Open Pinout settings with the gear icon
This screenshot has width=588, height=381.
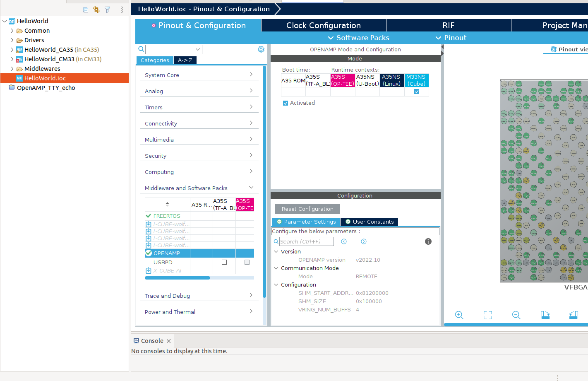pyautogui.click(x=261, y=49)
